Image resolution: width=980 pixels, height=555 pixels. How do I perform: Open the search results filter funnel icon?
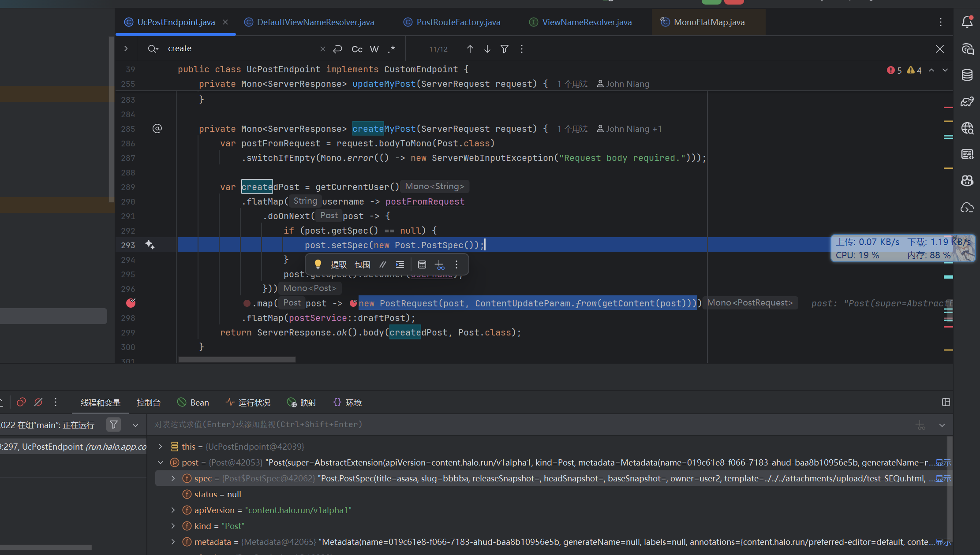coord(505,49)
